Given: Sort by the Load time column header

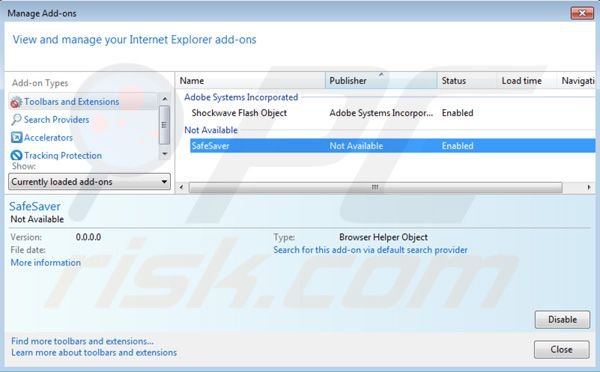Looking at the screenshot, I should 527,81.
